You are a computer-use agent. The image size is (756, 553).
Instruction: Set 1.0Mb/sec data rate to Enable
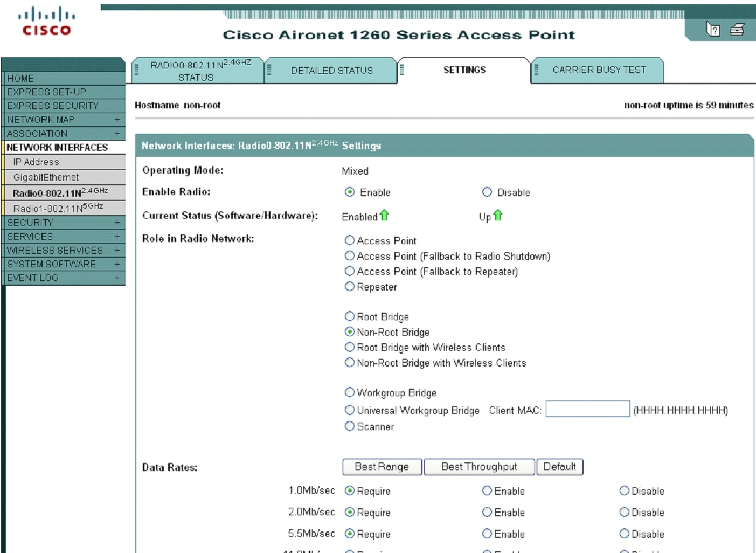tap(487, 491)
